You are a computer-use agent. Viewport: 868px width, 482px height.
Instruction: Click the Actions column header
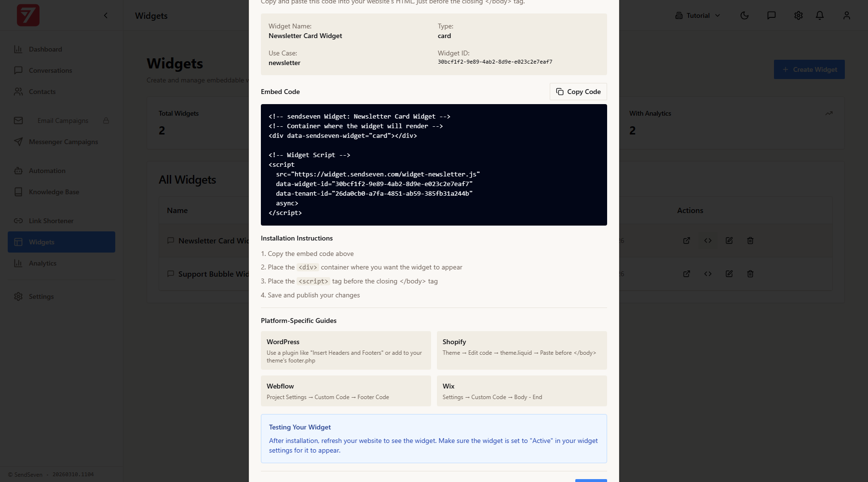tap(690, 210)
